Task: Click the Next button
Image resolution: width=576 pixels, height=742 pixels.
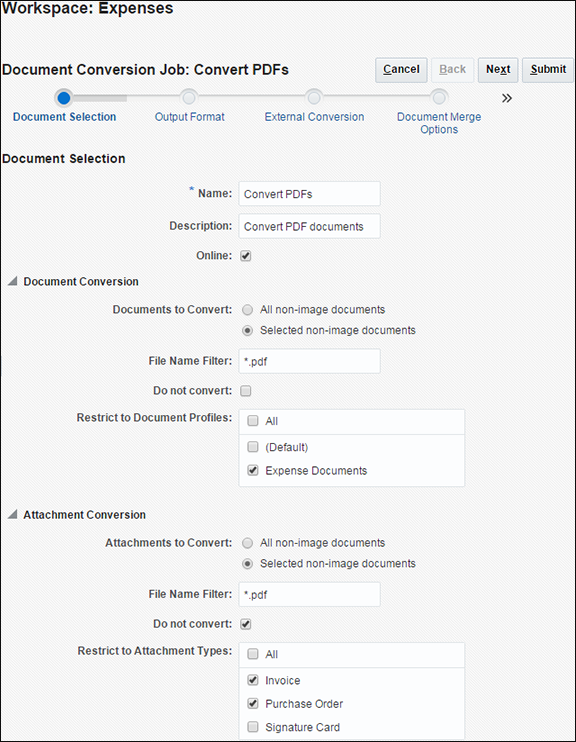Action: click(x=498, y=70)
